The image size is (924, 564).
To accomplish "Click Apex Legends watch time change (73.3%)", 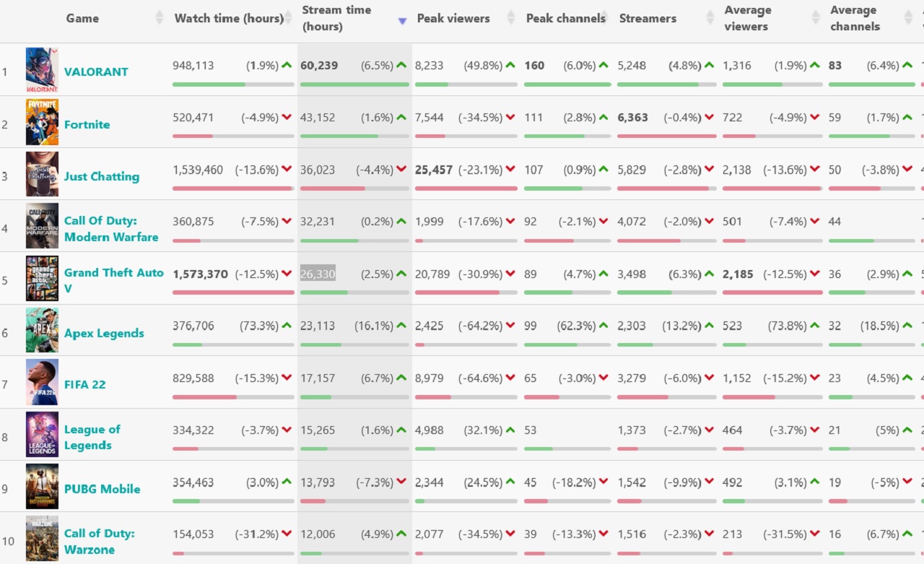I will (259, 326).
